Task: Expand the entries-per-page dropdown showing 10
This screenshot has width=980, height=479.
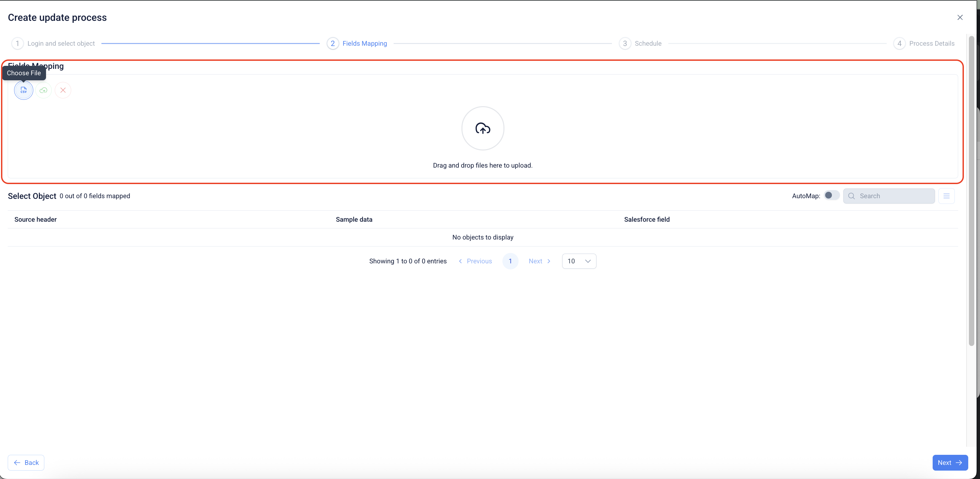Action: [x=579, y=261]
